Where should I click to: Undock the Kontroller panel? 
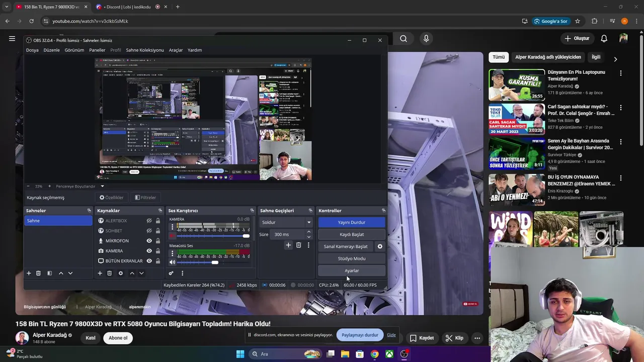[383, 211]
